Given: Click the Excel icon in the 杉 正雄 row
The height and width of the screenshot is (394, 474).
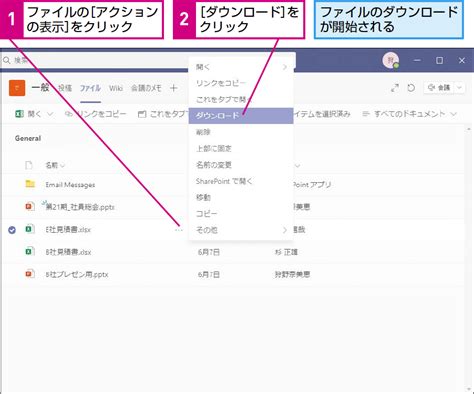Looking at the screenshot, I should pyautogui.click(x=30, y=251).
